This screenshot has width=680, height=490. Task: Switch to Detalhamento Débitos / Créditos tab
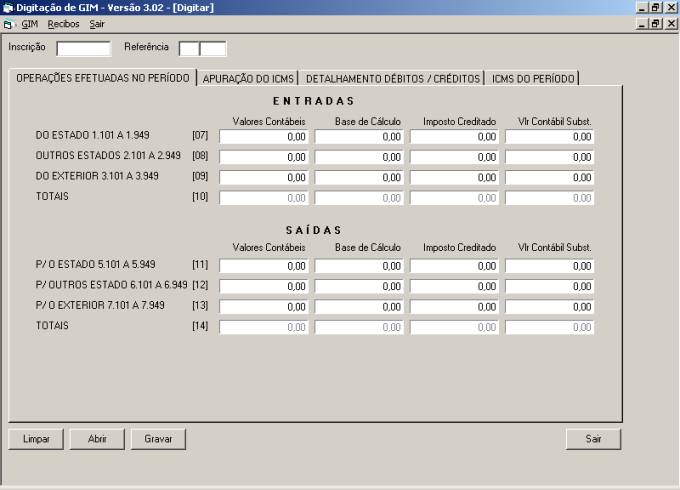(393, 78)
